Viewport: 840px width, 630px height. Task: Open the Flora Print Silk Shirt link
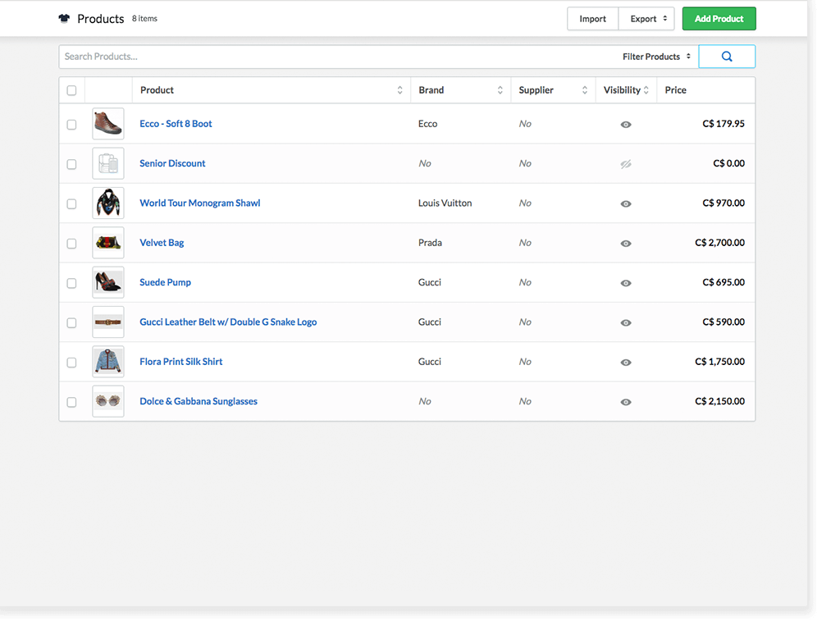[x=181, y=362]
